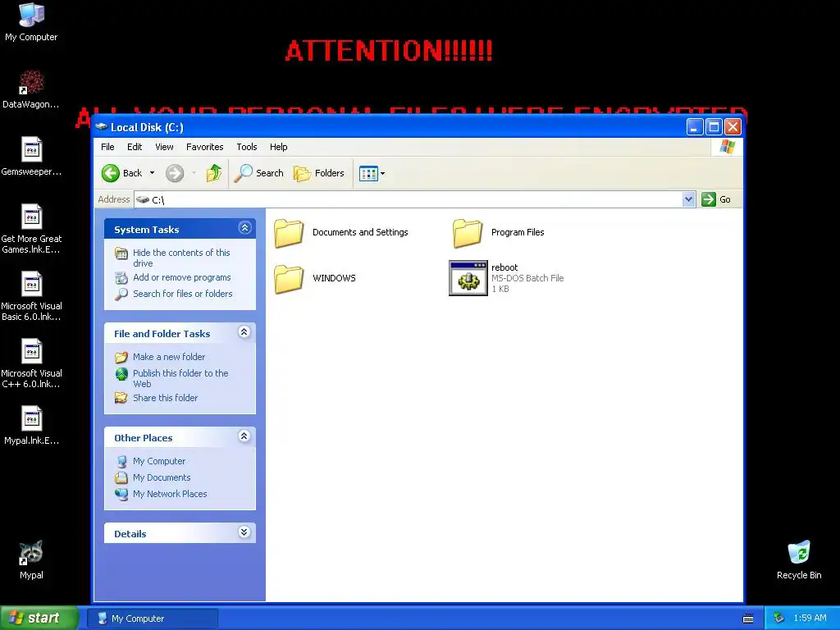Open the View menu
Screen dimensions: 840x630
(x=164, y=147)
